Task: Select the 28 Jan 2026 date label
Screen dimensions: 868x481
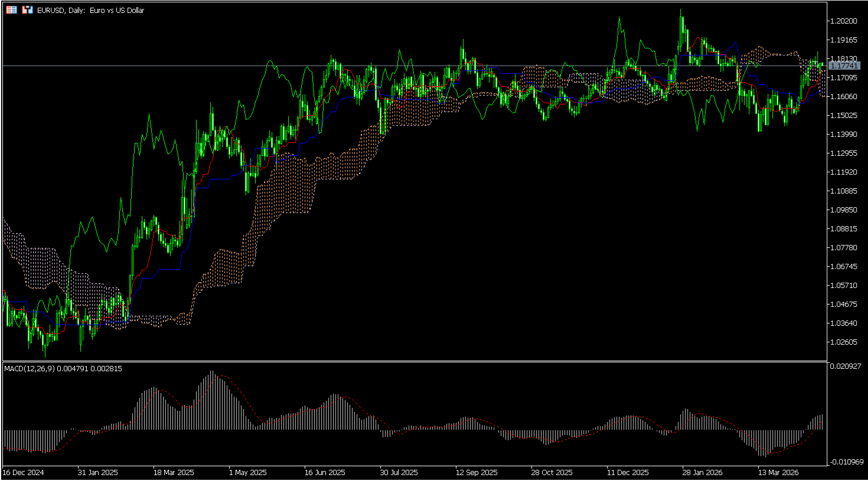Action: [703, 473]
